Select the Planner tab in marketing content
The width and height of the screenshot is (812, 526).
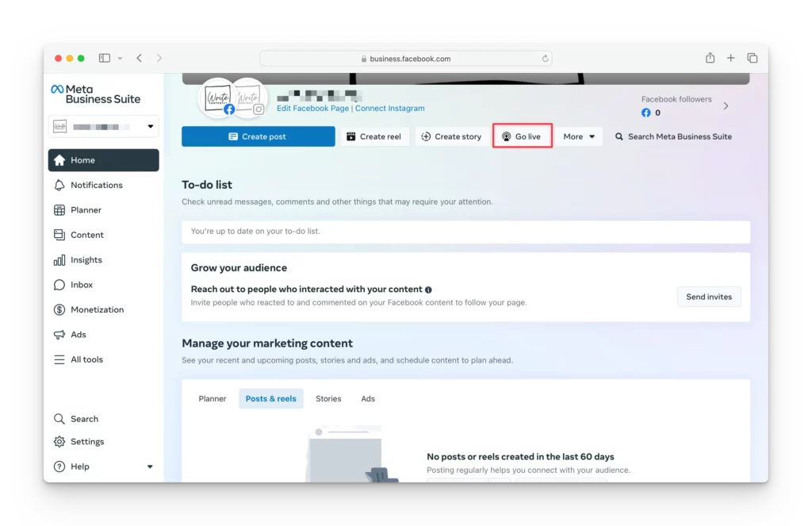pyautogui.click(x=212, y=398)
